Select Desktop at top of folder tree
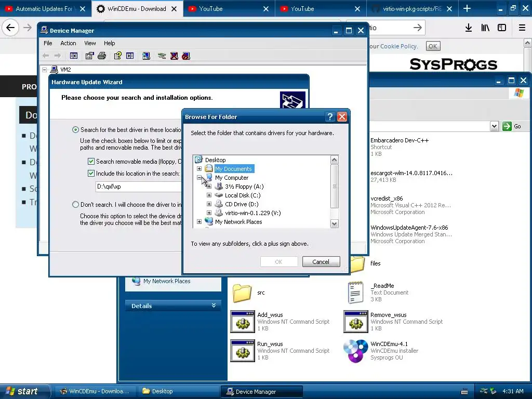The width and height of the screenshot is (532, 399). pyautogui.click(x=215, y=160)
